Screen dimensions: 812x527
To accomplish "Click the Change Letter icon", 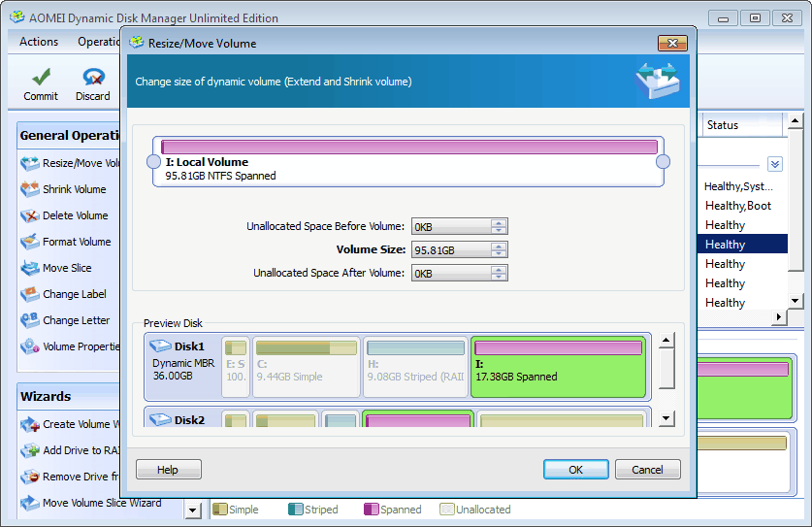I will (x=29, y=320).
